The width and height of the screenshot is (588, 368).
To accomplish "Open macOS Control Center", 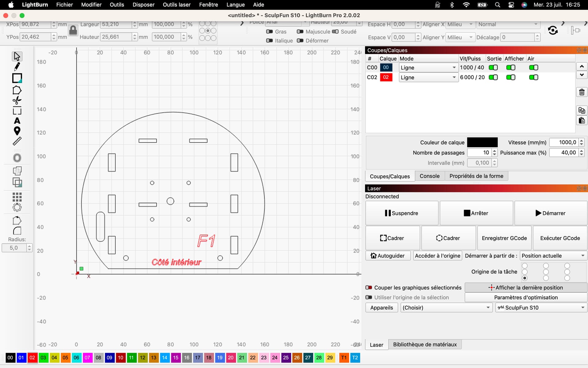I will (x=511, y=5).
